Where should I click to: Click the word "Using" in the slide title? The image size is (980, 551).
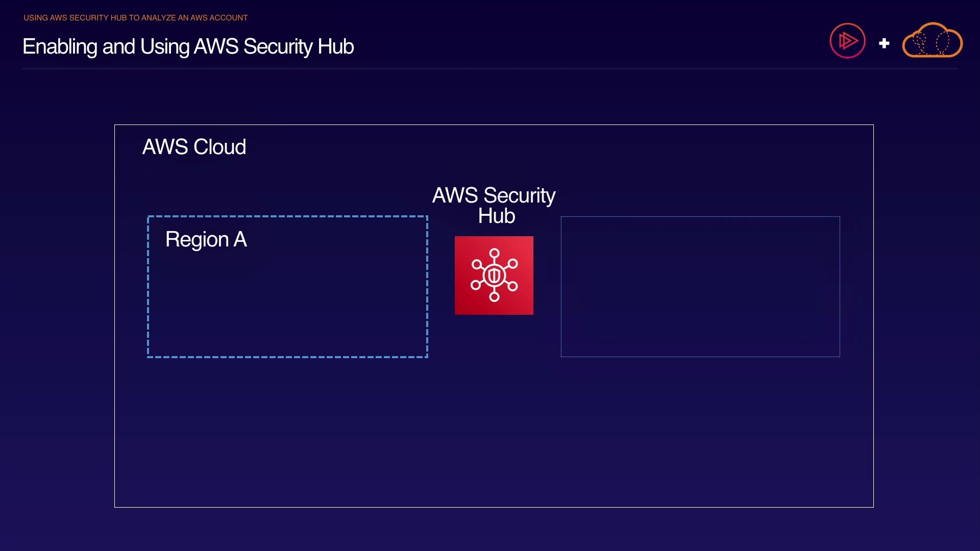point(164,46)
